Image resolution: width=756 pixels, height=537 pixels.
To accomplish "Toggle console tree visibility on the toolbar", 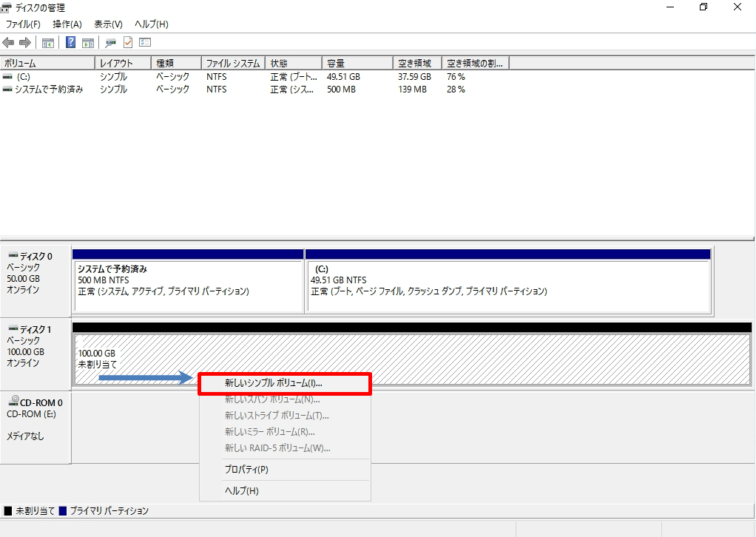I will [x=48, y=42].
